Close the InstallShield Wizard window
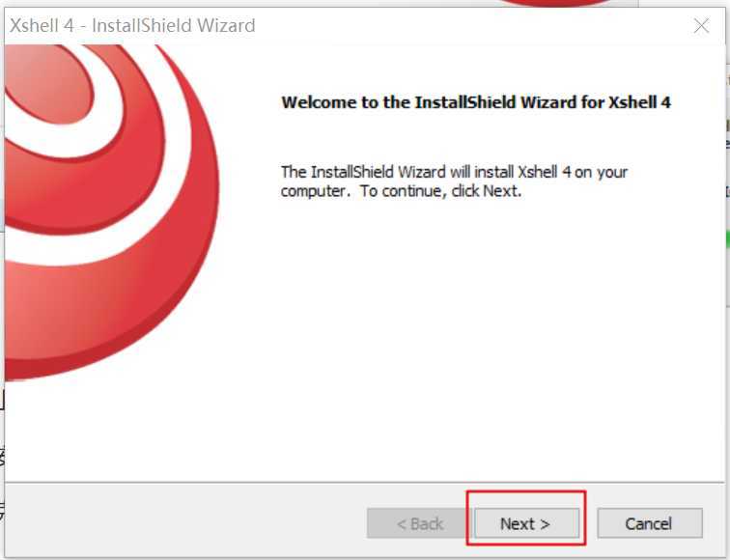 coord(701,26)
